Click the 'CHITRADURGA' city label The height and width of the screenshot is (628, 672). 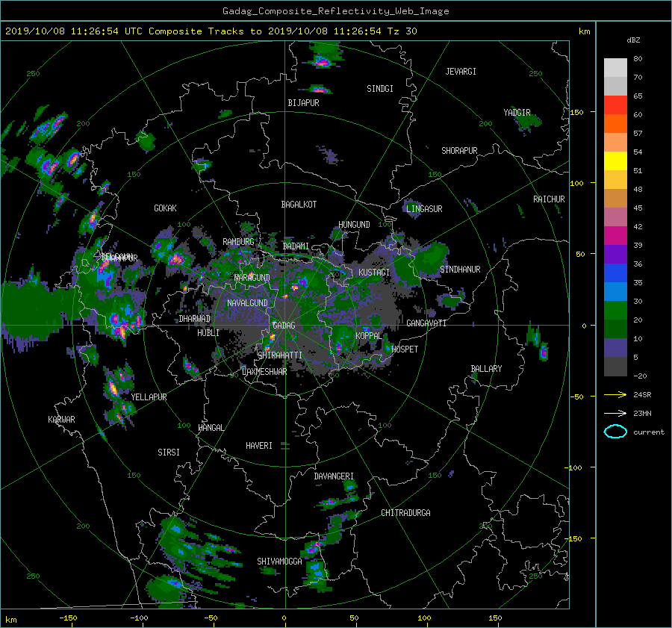[405, 513]
